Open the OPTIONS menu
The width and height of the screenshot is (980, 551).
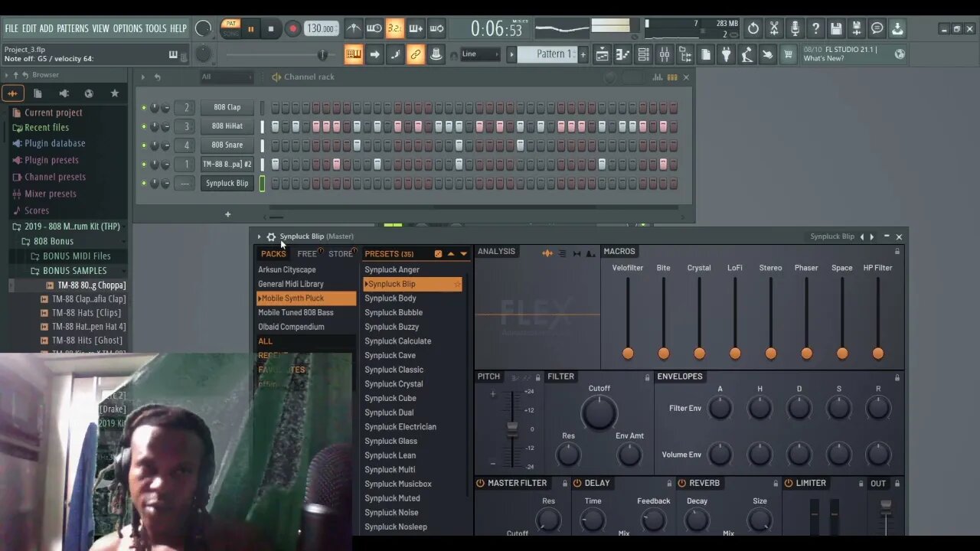pyautogui.click(x=128, y=28)
